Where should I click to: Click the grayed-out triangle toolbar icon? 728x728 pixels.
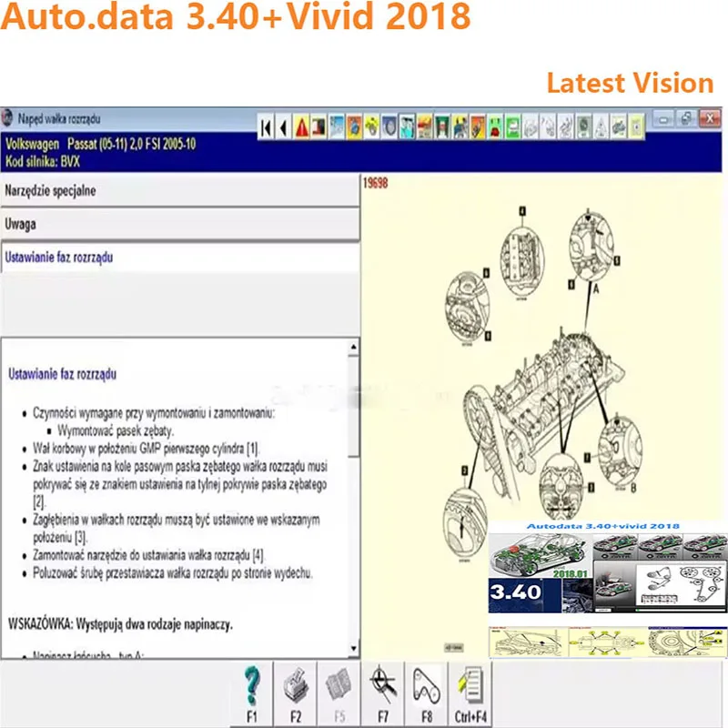(x=602, y=127)
